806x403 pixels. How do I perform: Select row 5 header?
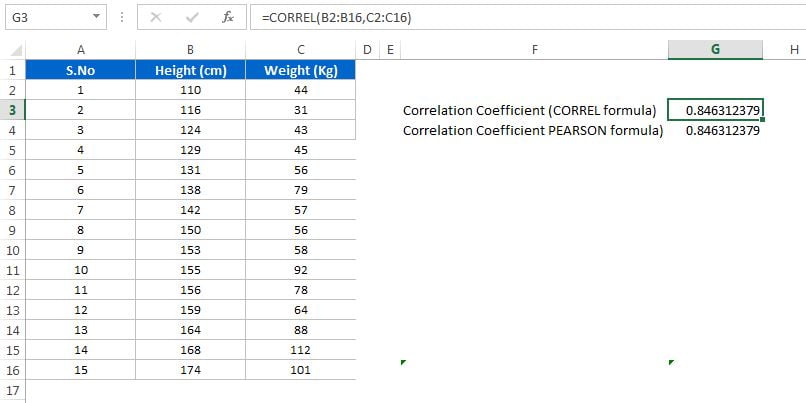point(13,150)
